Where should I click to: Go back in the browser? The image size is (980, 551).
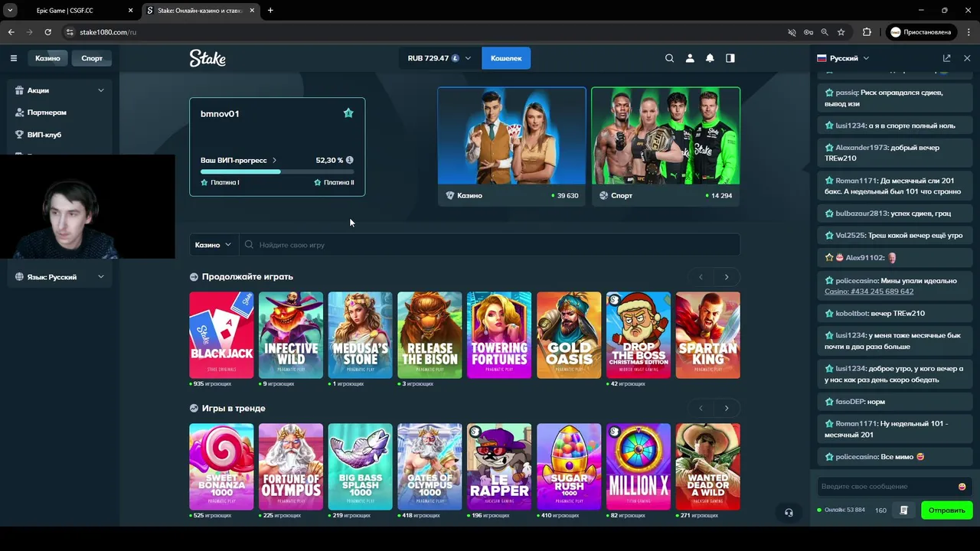coord(11,32)
